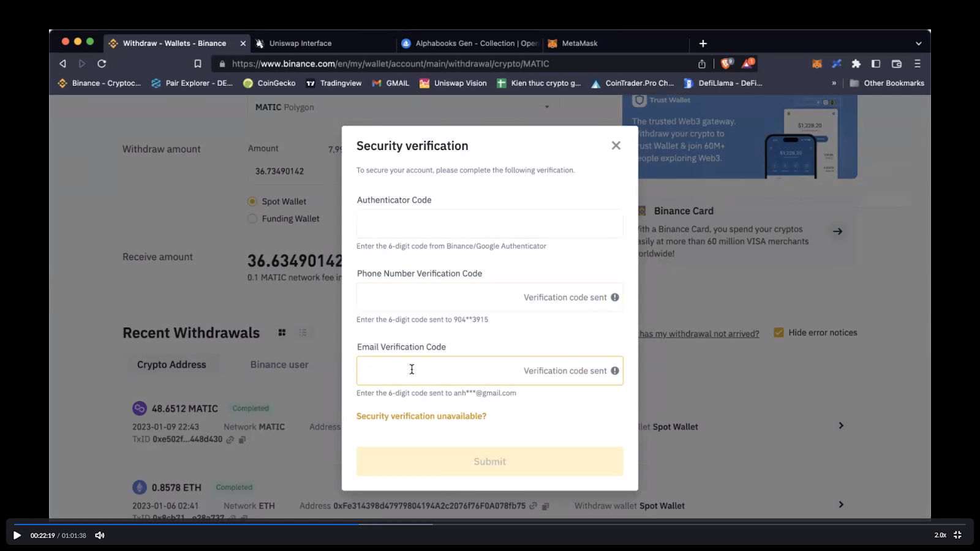980x551 pixels.
Task: Click the phone verification code info icon
Action: (615, 298)
